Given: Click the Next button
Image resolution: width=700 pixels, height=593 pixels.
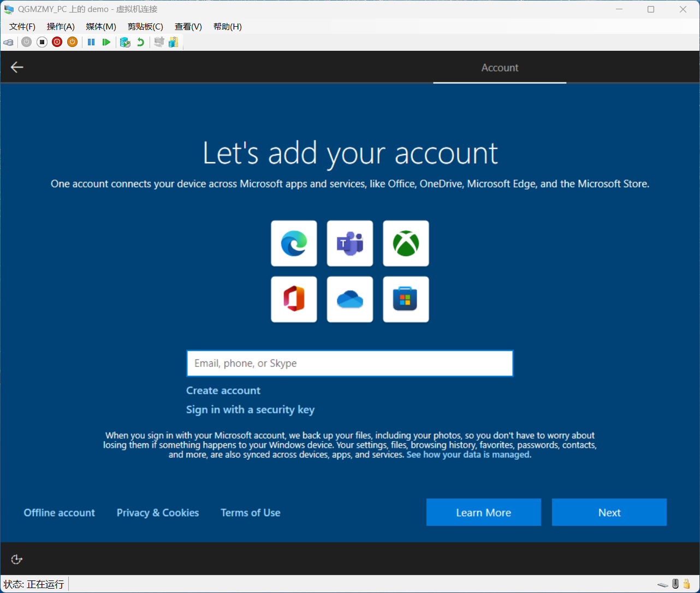Looking at the screenshot, I should pyautogui.click(x=609, y=512).
